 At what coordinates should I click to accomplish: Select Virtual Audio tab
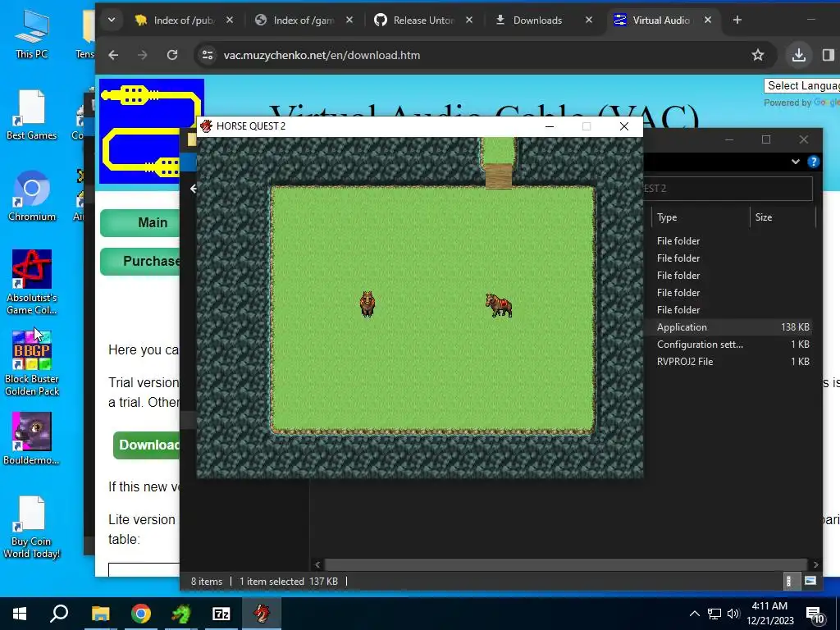pyautogui.click(x=660, y=21)
